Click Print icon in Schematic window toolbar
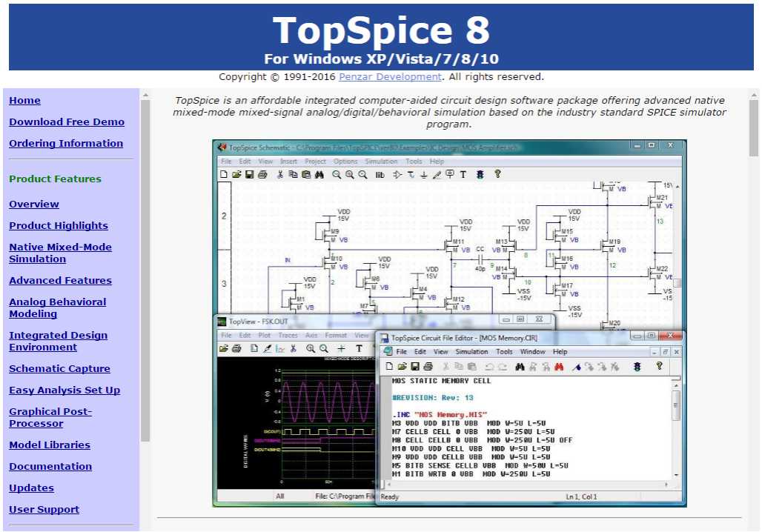 [x=262, y=174]
